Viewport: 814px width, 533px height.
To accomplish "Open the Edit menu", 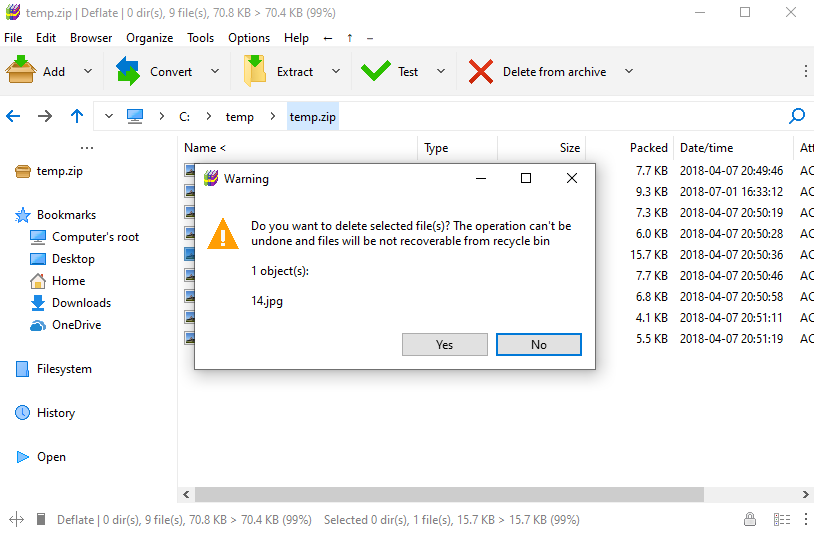I will pyautogui.click(x=46, y=38).
